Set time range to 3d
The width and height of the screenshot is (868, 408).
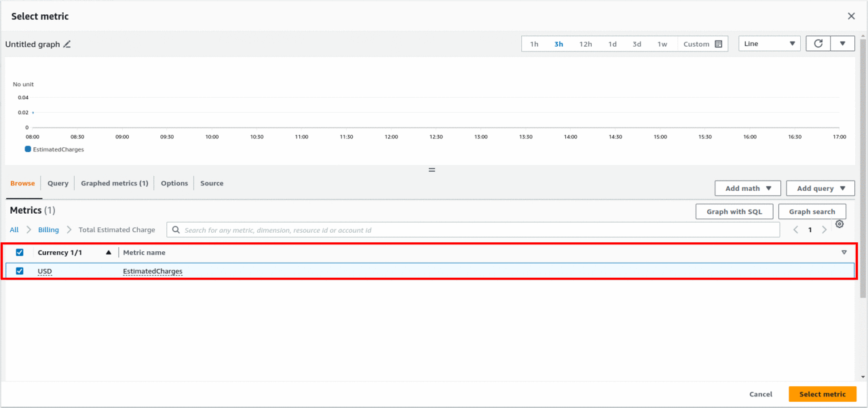pos(637,44)
